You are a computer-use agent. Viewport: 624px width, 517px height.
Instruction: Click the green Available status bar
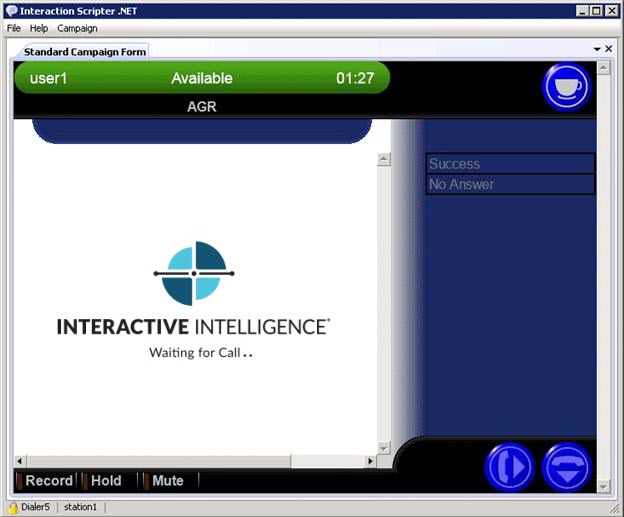(x=201, y=78)
